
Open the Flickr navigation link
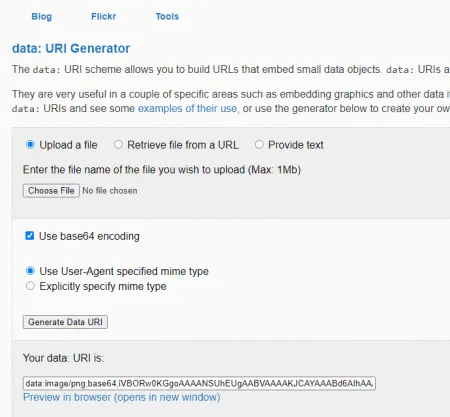[103, 16]
